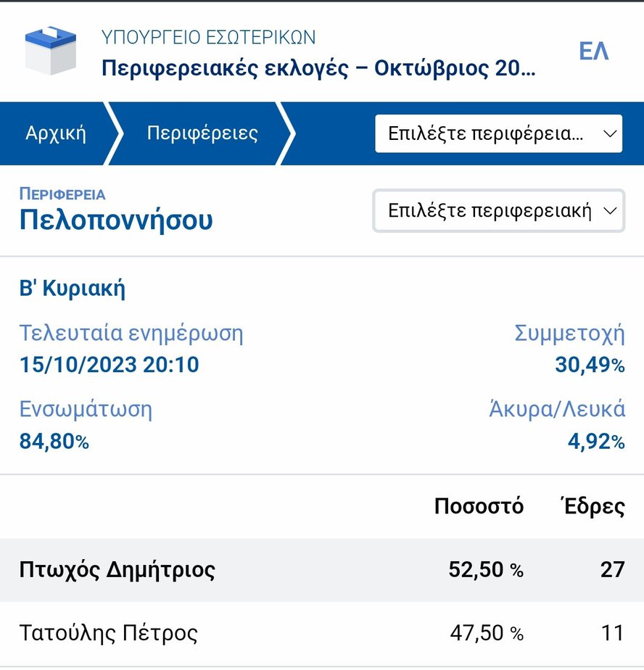
Task: Open the Περιφερειακές εκλογές page title
Action: pos(318,68)
